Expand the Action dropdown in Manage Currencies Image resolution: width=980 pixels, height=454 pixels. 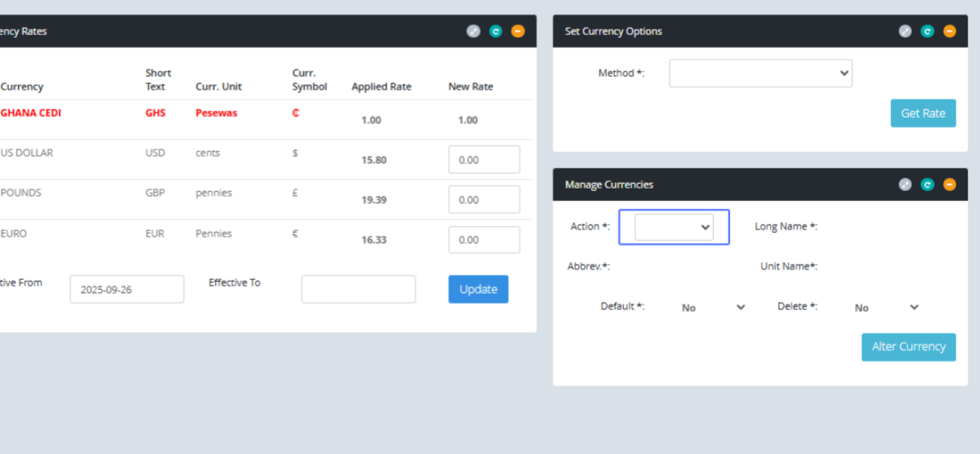coord(674,227)
